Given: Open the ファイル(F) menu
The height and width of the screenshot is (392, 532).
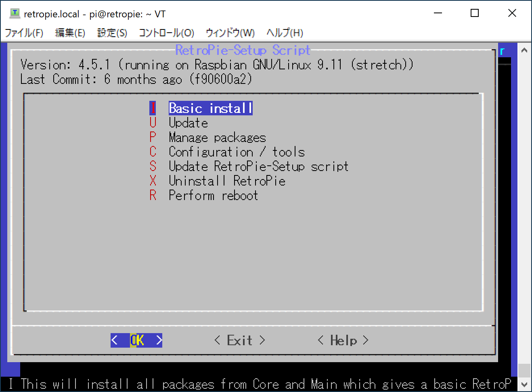Looking at the screenshot, I should point(24,33).
